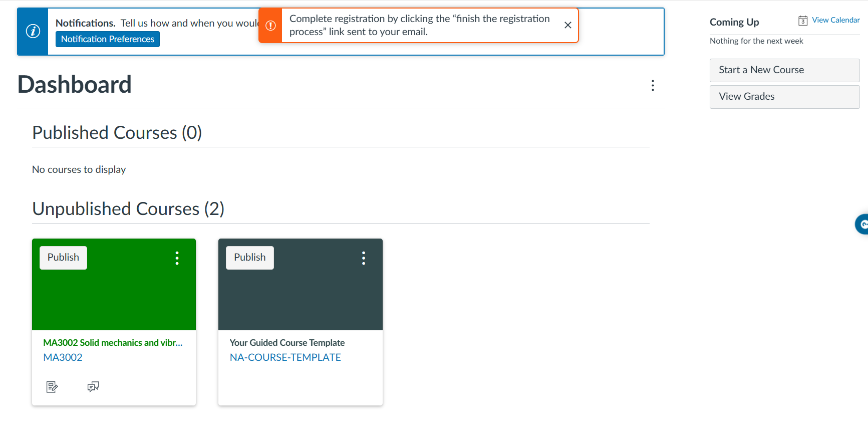Open options menu on Guided Course Template card
Screen dimensions: 868x424
363,258
